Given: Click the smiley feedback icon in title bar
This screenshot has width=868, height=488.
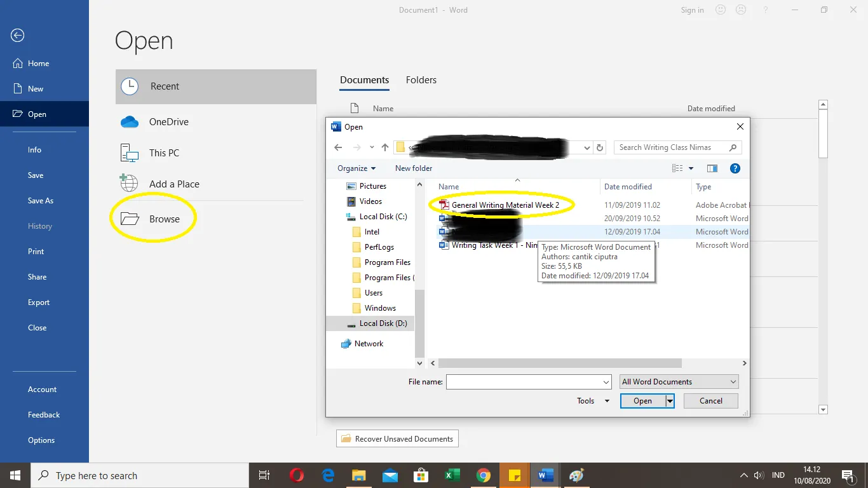Looking at the screenshot, I should [x=721, y=10].
